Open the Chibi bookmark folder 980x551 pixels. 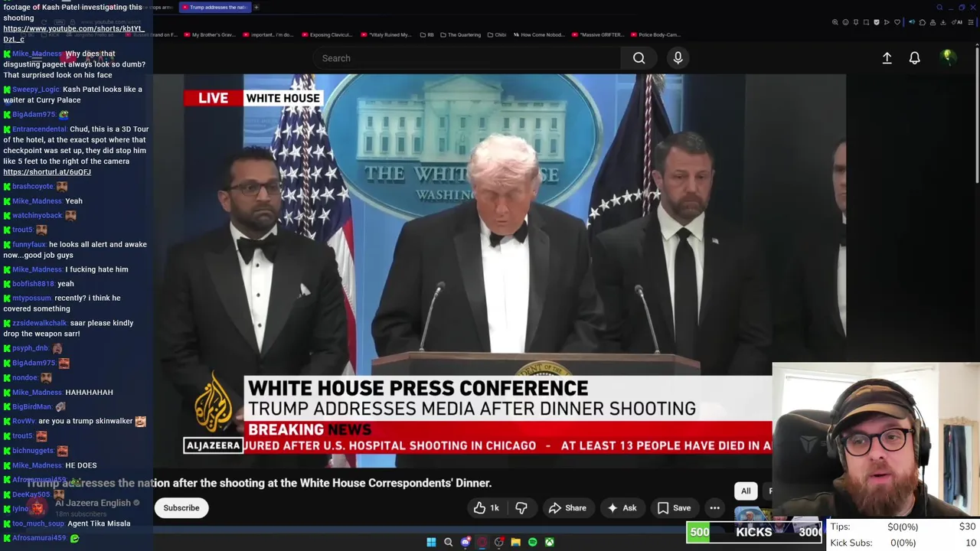(x=496, y=34)
